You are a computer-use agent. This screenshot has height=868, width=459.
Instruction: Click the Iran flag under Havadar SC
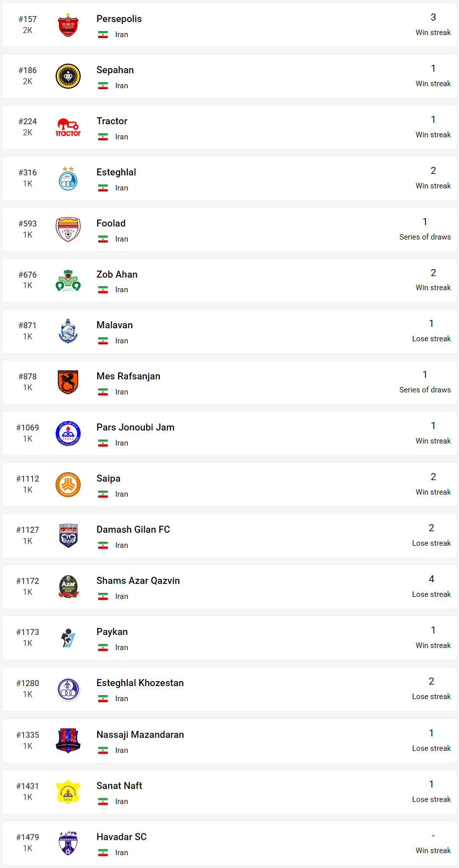pos(103,852)
